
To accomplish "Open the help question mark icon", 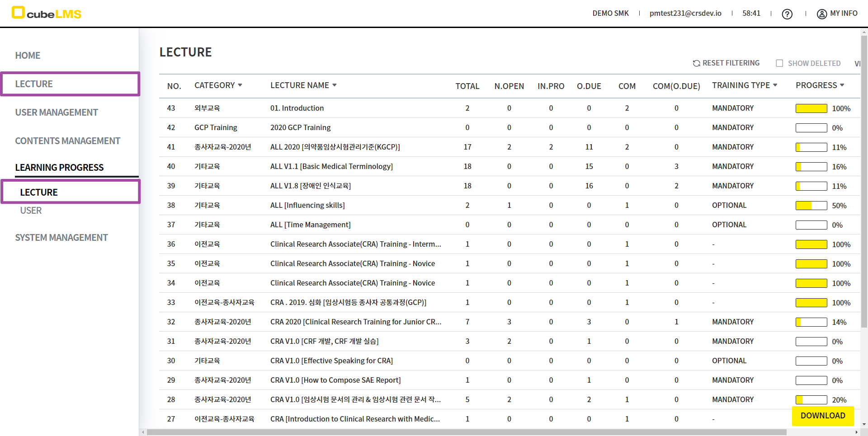I will coord(787,14).
